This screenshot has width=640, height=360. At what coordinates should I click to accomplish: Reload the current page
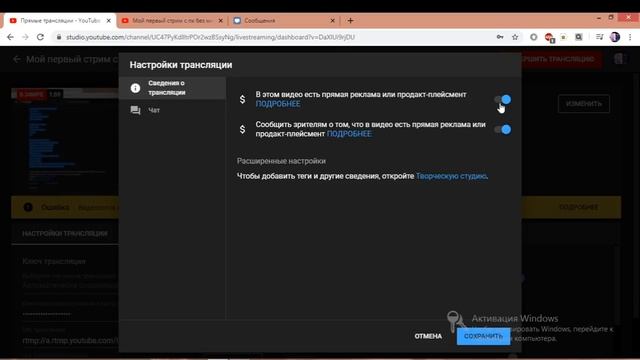[40, 37]
